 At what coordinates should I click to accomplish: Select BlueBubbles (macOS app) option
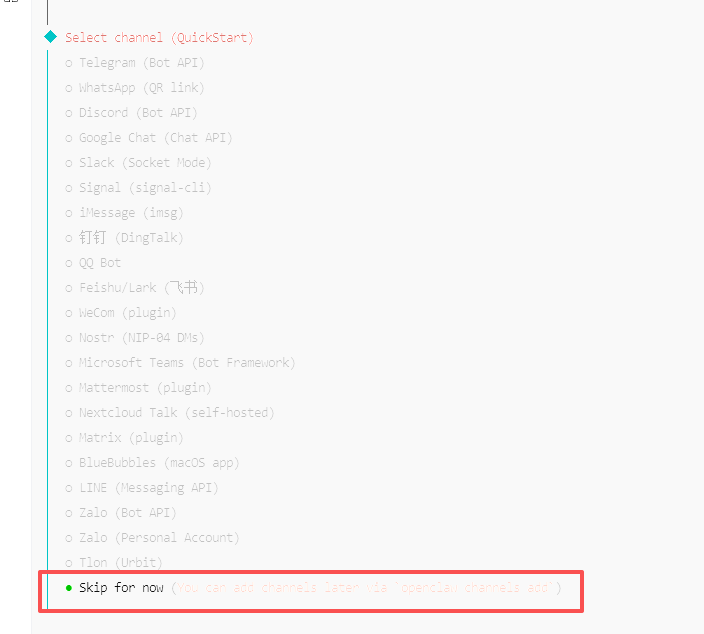(x=159, y=463)
